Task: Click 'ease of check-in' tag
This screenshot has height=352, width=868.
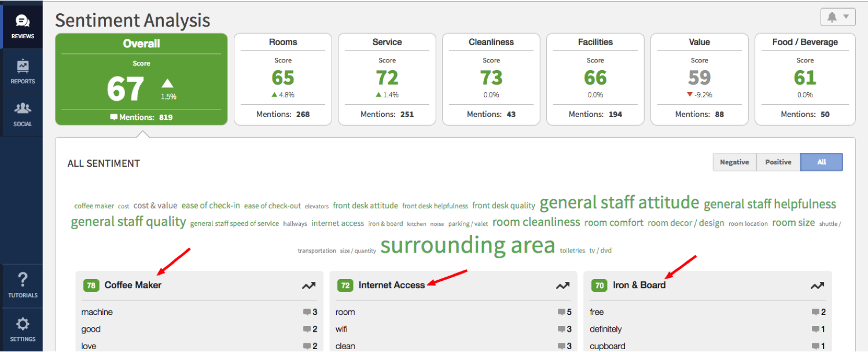Action: [x=211, y=206]
